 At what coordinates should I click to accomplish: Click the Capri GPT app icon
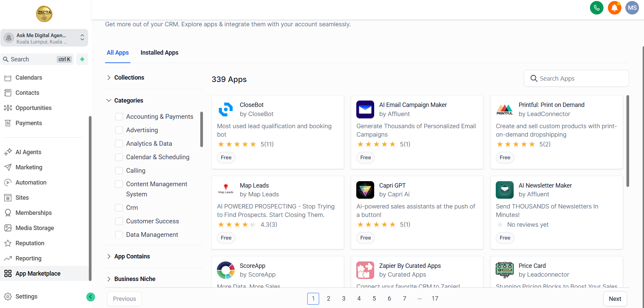pyautogui.click(x=365, y=190)
